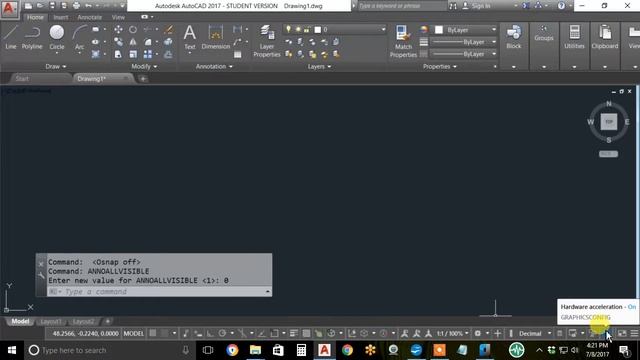Open the ByLayer object color dropdown
The image size is (640, 360).
click(465, 30)
